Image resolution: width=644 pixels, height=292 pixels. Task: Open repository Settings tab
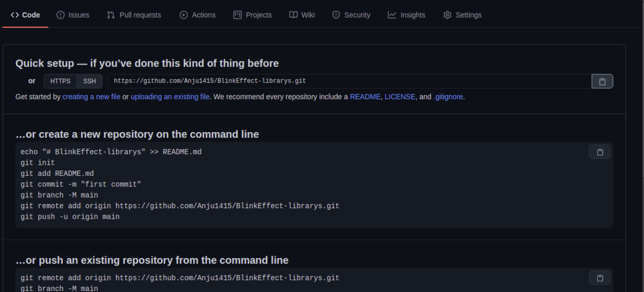point(462,15)
